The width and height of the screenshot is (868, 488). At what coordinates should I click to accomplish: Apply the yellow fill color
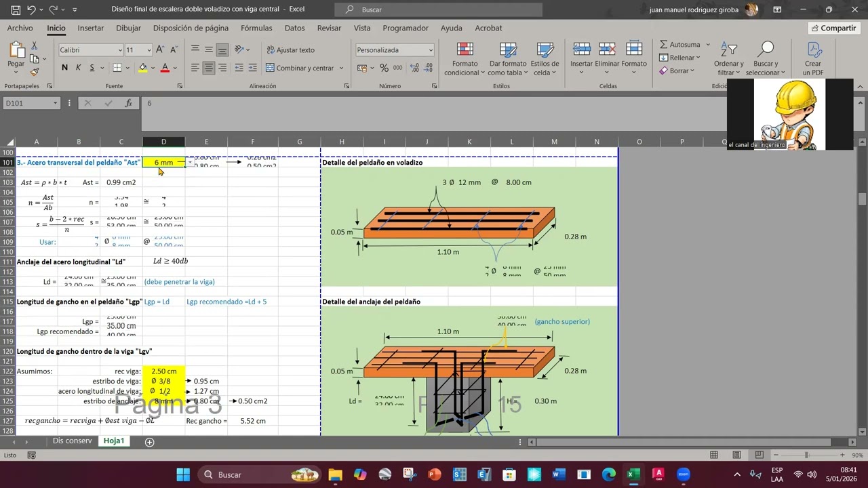click(142, 68)
